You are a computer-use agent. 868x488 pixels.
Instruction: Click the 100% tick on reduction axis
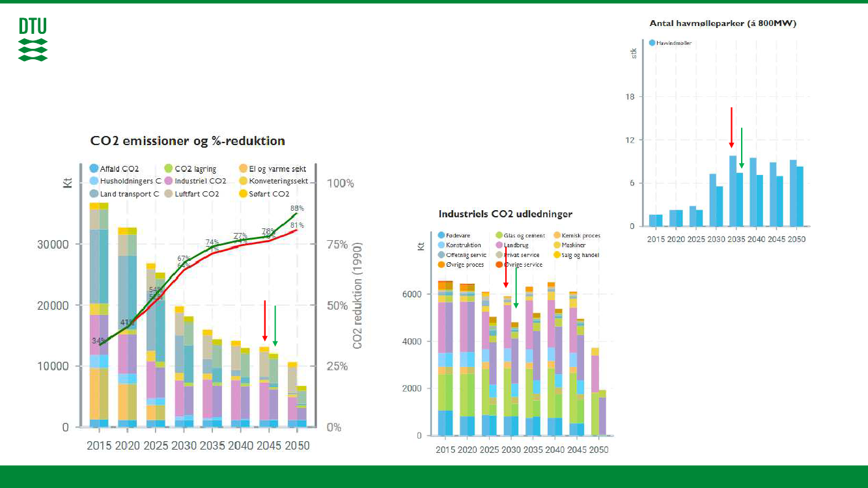tap(340, 183)
